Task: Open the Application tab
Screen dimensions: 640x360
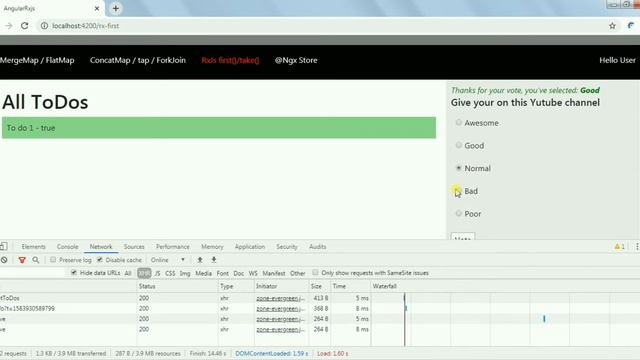Action: pyautogui.click(x=250, y=247)
